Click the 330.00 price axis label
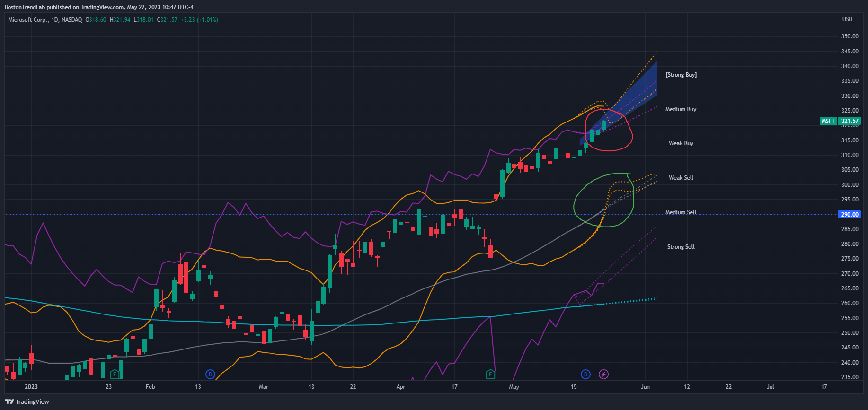This screenshot has height=410, width=868. tap(850, 96)
